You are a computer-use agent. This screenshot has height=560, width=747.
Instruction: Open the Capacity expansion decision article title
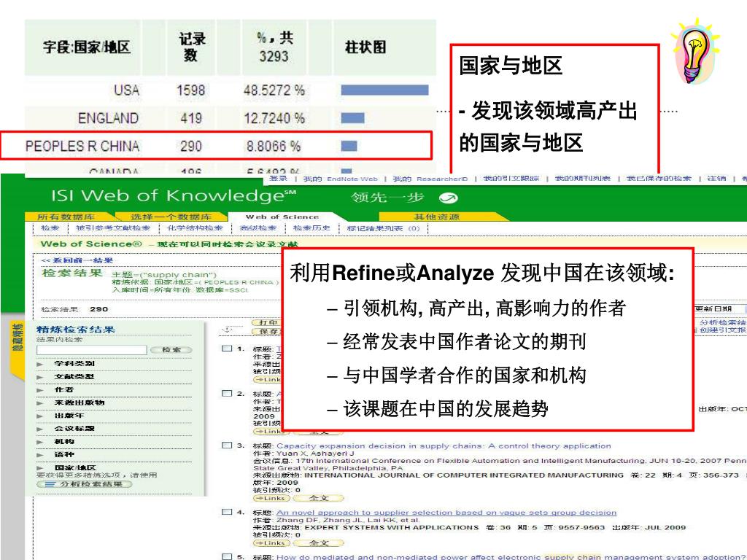click(x=444, y=446)
